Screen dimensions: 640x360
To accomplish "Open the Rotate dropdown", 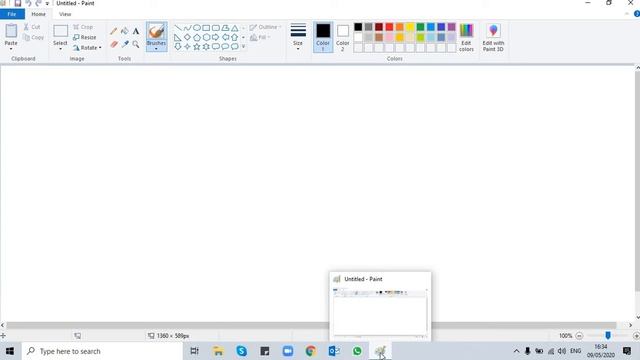I will [87, 48].
